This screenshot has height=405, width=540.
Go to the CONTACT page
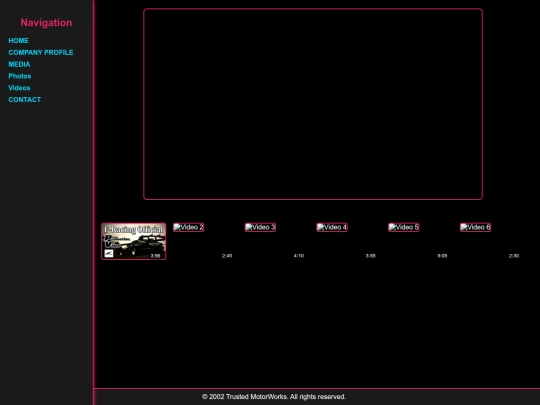pos(24,100)
